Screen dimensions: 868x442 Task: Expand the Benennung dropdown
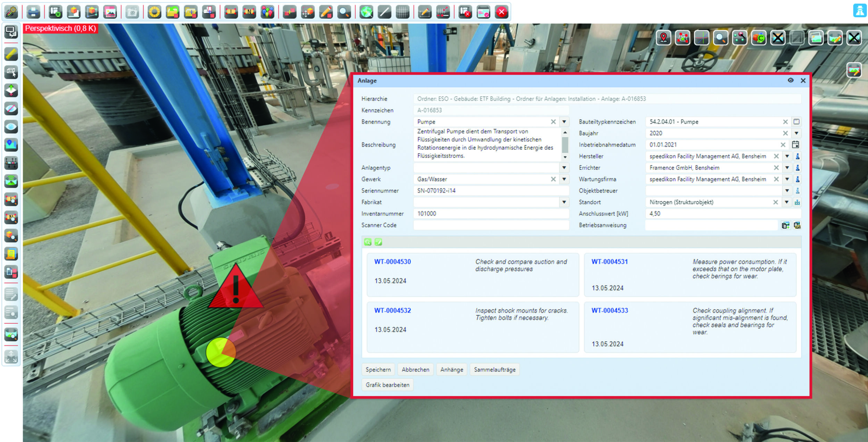pyautogui.click(x=564, y=122)
